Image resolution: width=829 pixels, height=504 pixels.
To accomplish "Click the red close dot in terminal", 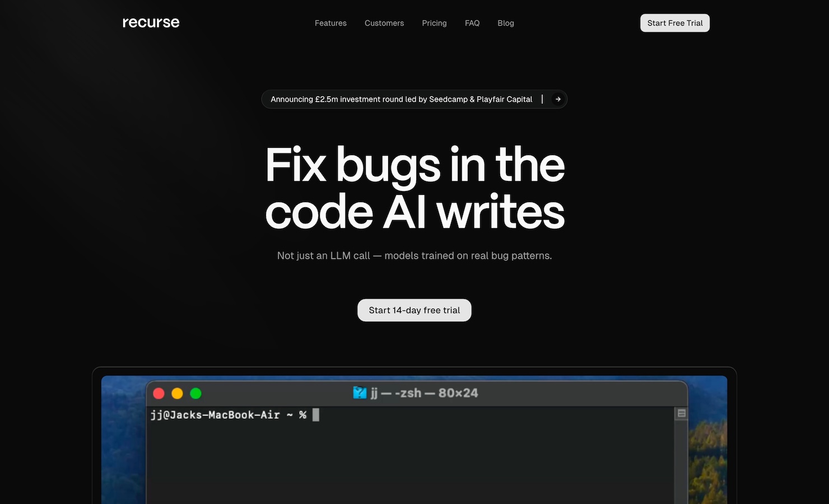I will (159, 393).
